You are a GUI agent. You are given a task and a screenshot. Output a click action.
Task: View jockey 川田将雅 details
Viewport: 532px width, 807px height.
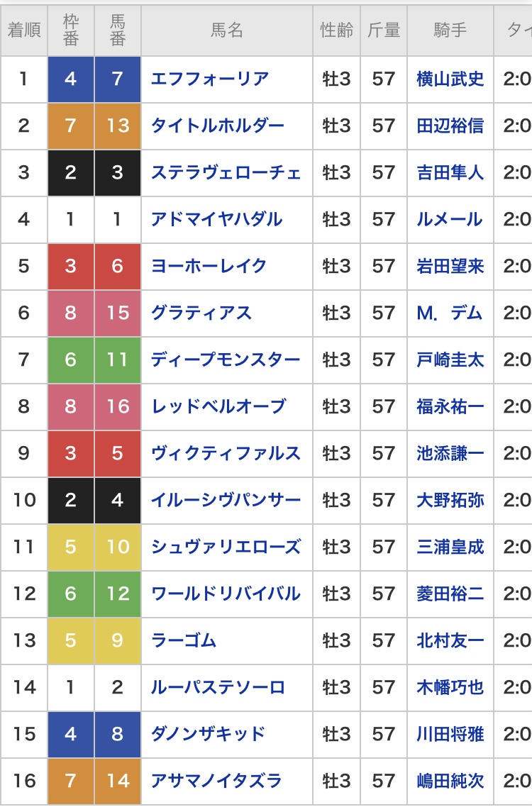(450, 734)
